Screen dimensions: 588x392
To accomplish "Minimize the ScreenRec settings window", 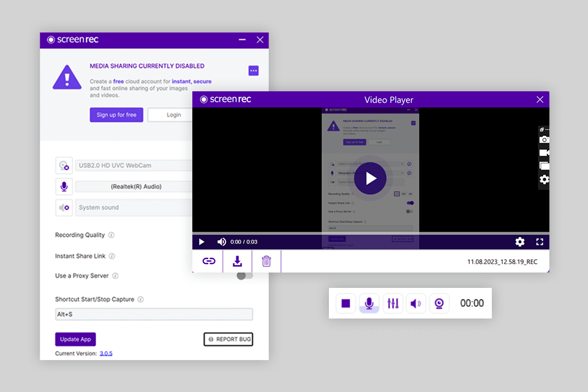I will click(x=243, y=39).
